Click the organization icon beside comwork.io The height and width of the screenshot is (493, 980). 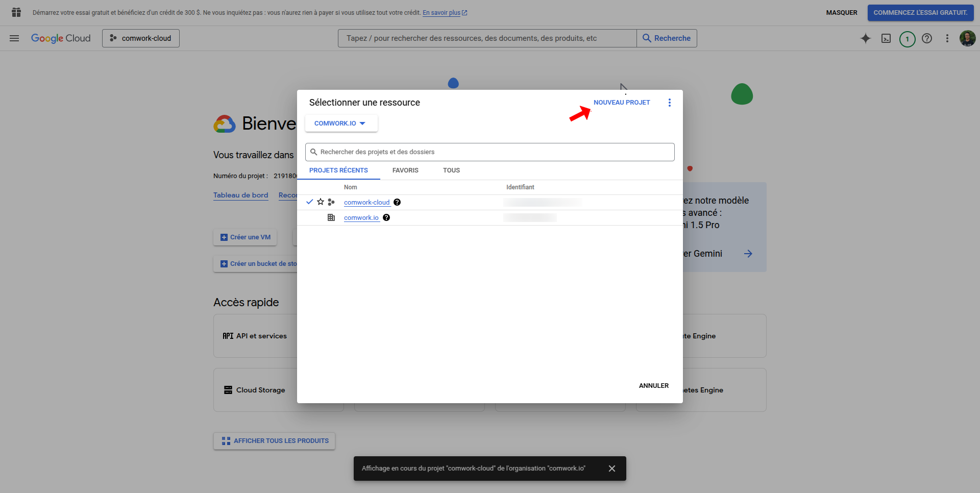(x=331, y=217)
